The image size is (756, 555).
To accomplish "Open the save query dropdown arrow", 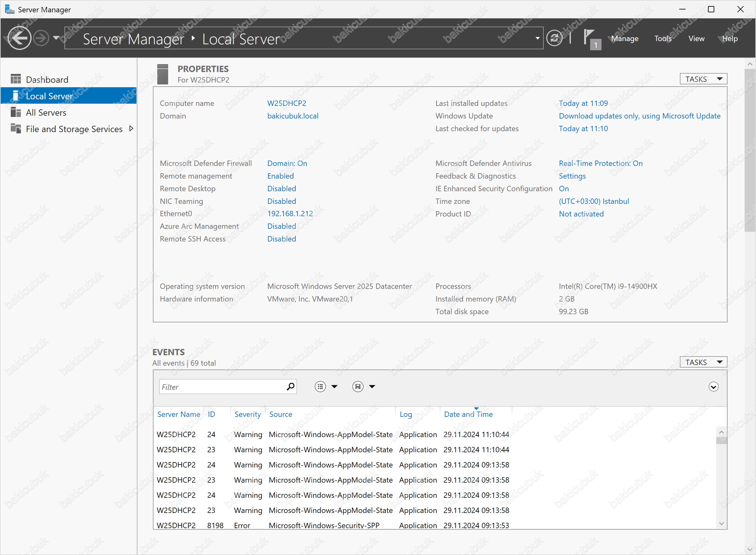I will (372, 387).
